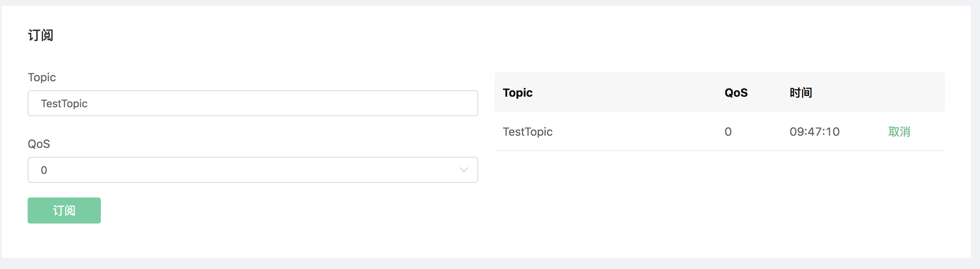Click the Topic text input field
This screenshot has width=980, height=269.
[252, 103]
